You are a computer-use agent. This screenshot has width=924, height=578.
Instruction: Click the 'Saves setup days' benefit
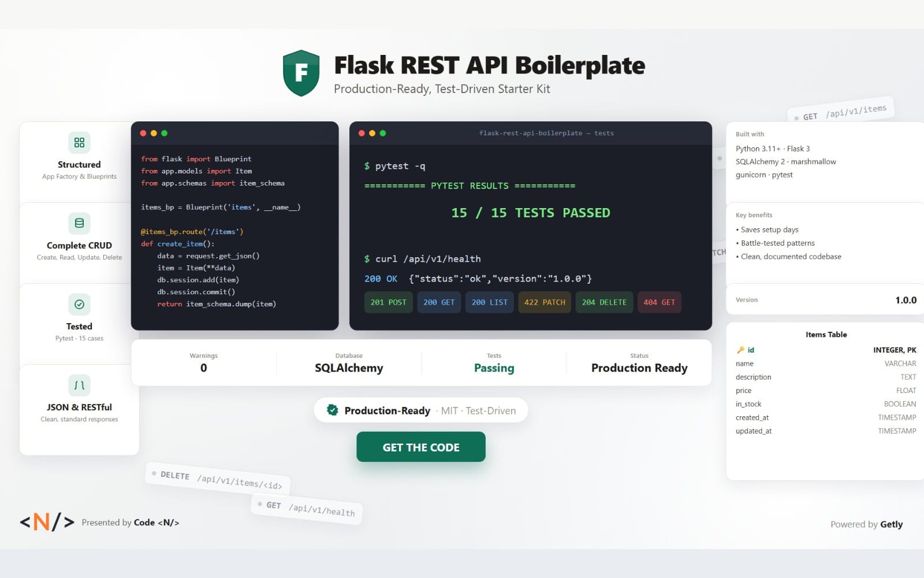(x=767, y=229)
